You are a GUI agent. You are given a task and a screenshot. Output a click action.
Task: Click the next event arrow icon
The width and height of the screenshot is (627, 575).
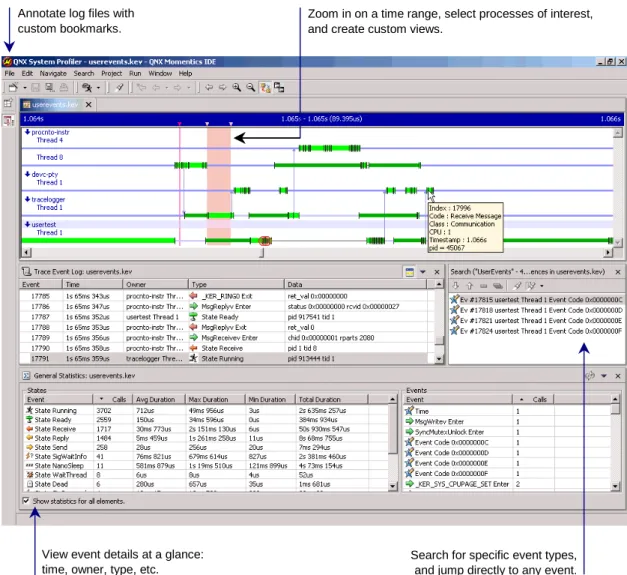coord(223,87)
